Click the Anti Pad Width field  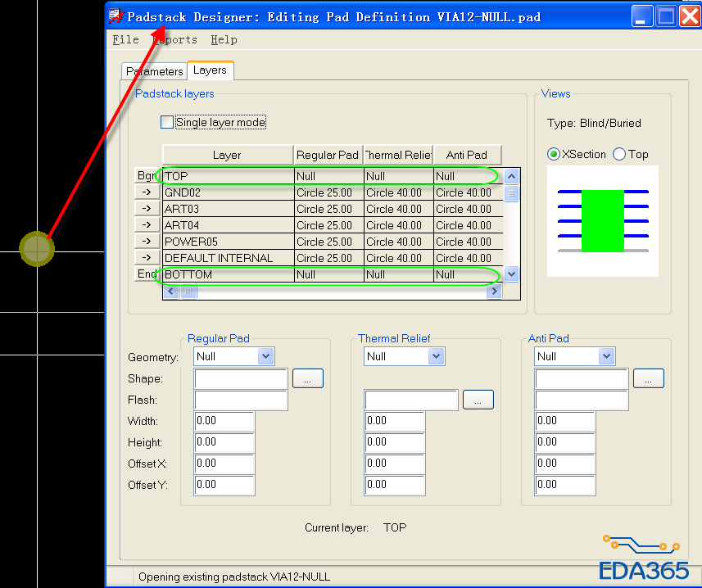point(565,421)
